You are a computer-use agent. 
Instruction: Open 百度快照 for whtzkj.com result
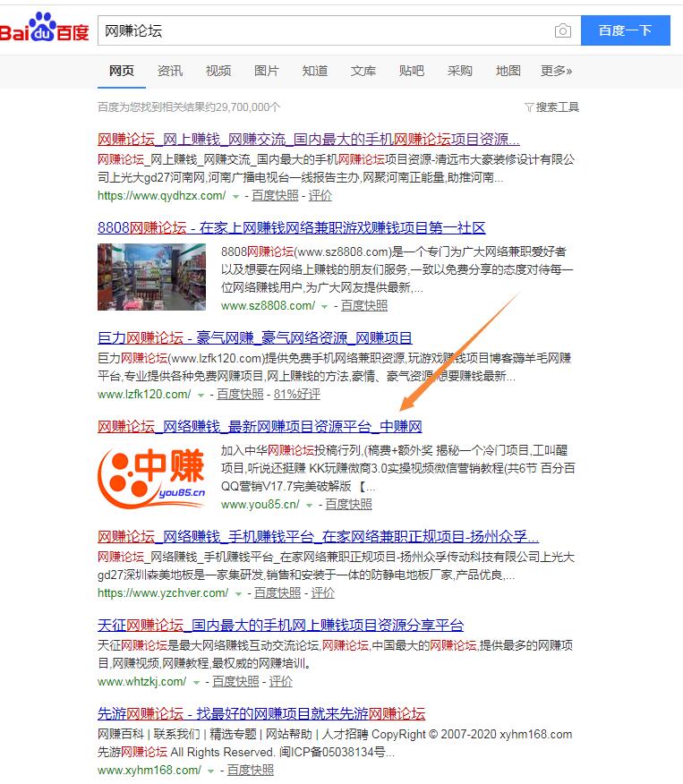[x=235, y=681]
